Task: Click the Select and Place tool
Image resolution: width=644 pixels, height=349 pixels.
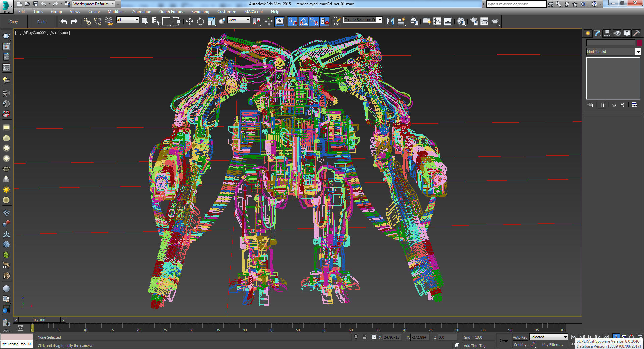Action: tap(222, 21)
